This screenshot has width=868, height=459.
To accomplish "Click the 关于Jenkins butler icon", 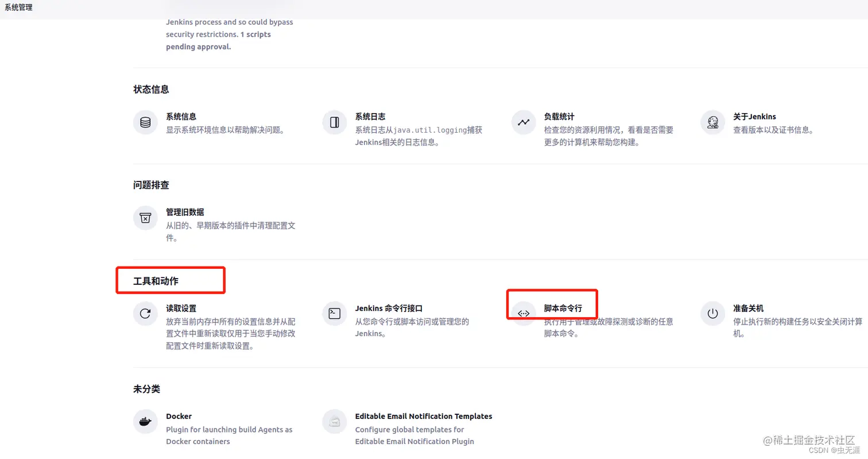I will coord(712,122).
